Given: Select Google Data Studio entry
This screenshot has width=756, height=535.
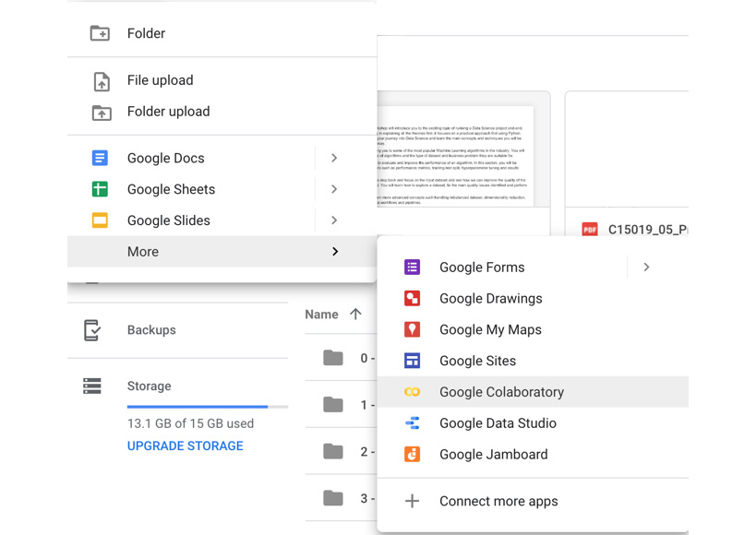Looking at the screenshot, I should tap(533, 423).
